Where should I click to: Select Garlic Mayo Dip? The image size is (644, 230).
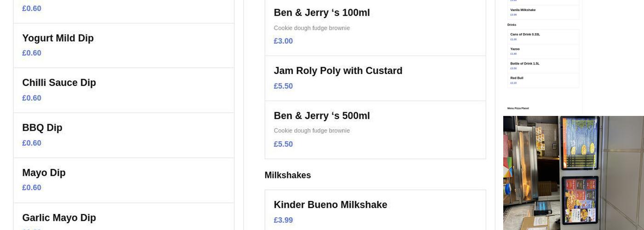(x=59, y=218)
